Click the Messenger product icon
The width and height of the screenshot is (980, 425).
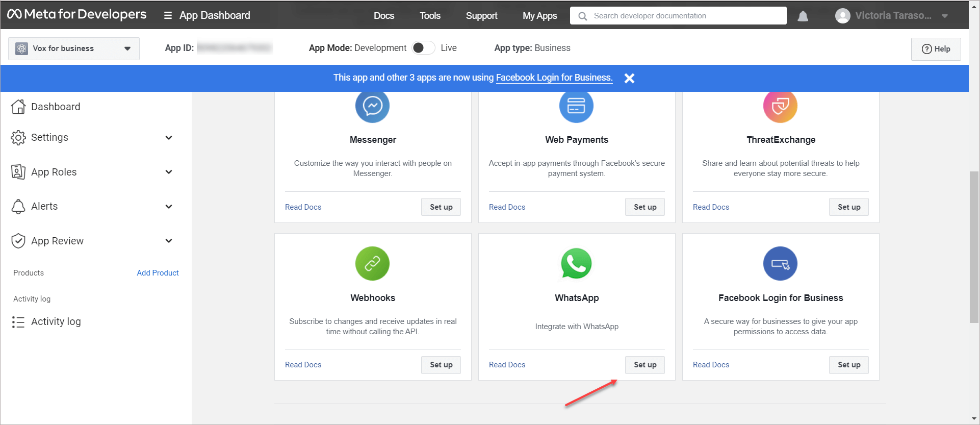372,106
